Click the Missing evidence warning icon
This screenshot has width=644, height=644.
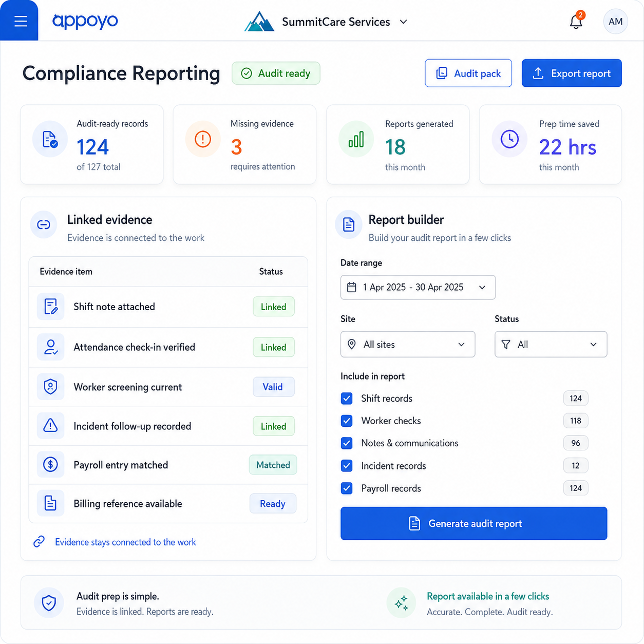tap(203, 139)
